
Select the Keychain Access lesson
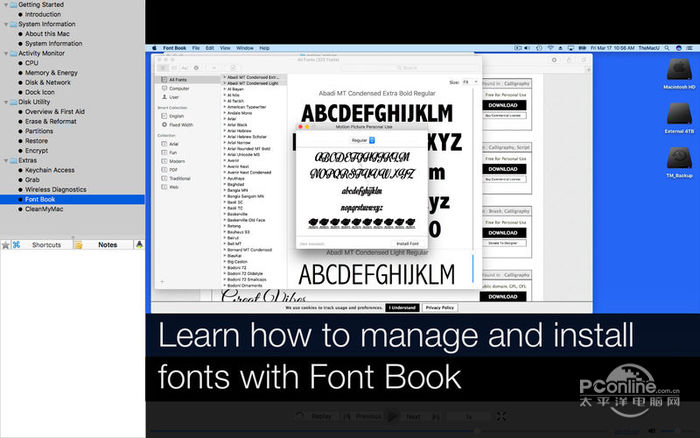(50, 170)
